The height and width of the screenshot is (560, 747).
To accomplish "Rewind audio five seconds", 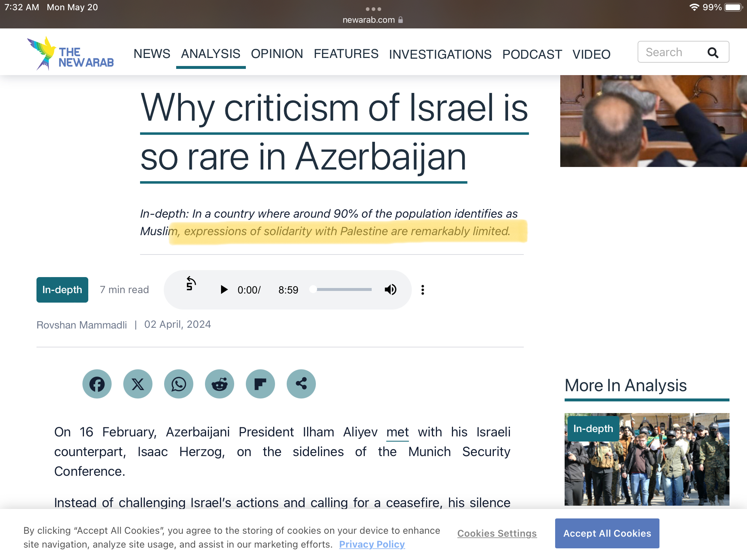I will pos(190,284).
